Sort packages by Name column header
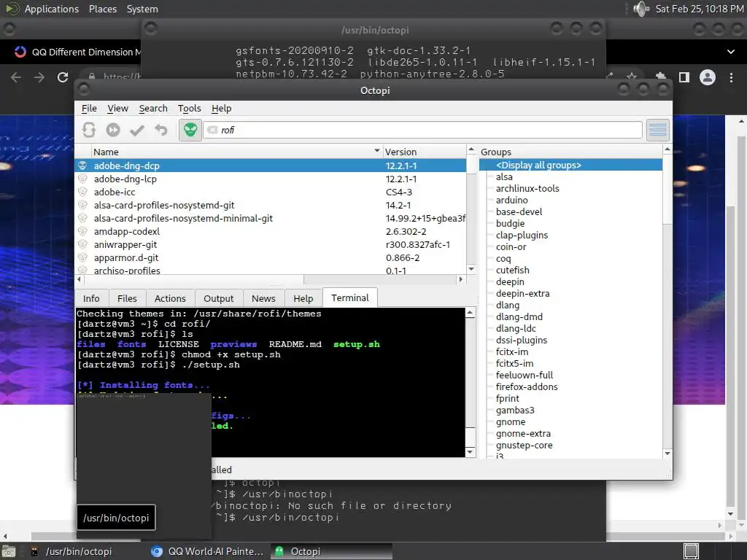This screenshot has height=560, width=747. 237,152
